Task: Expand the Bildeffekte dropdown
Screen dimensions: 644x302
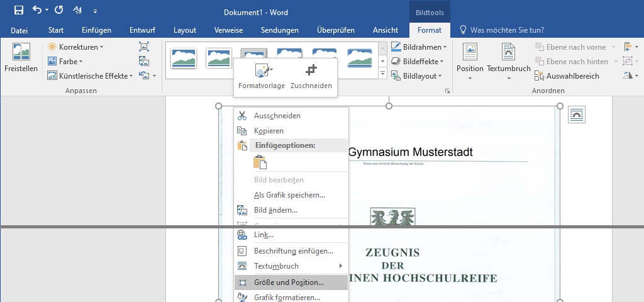Action: click(419, 62)
